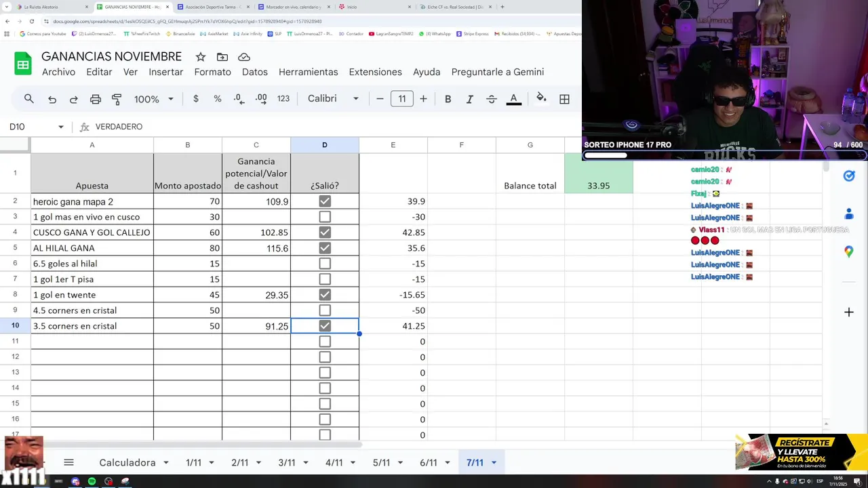Switch to the 2/11 sheet tab

click(239, 463)
